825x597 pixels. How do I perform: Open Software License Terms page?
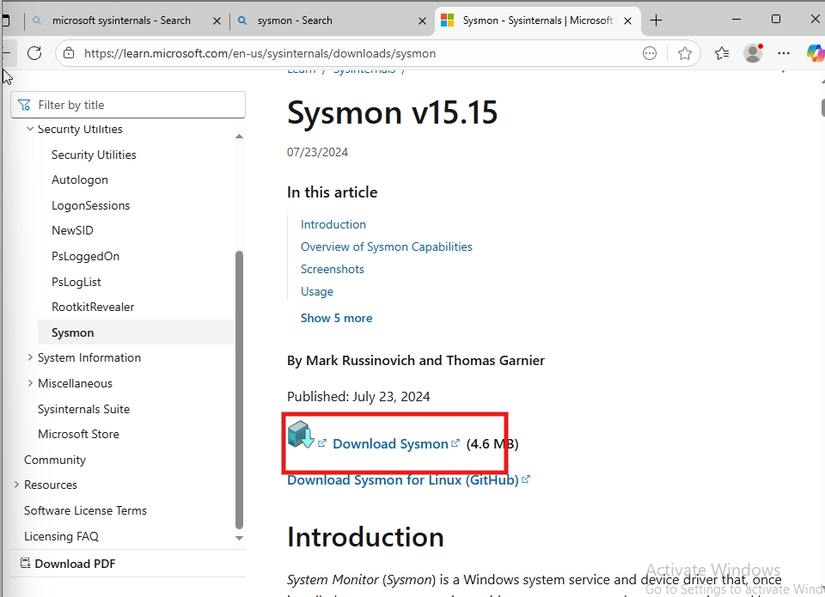click(85, 510)
